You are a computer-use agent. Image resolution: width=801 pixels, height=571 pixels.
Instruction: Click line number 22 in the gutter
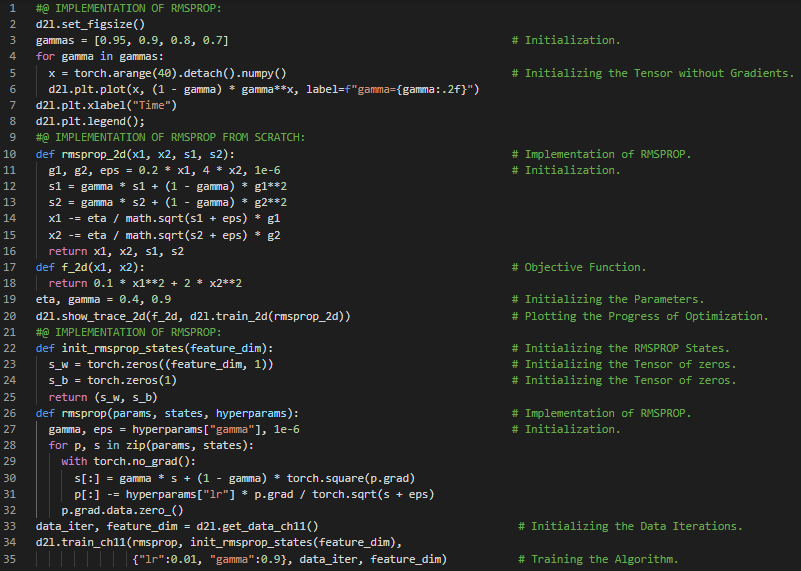click(x=11, y=348)
